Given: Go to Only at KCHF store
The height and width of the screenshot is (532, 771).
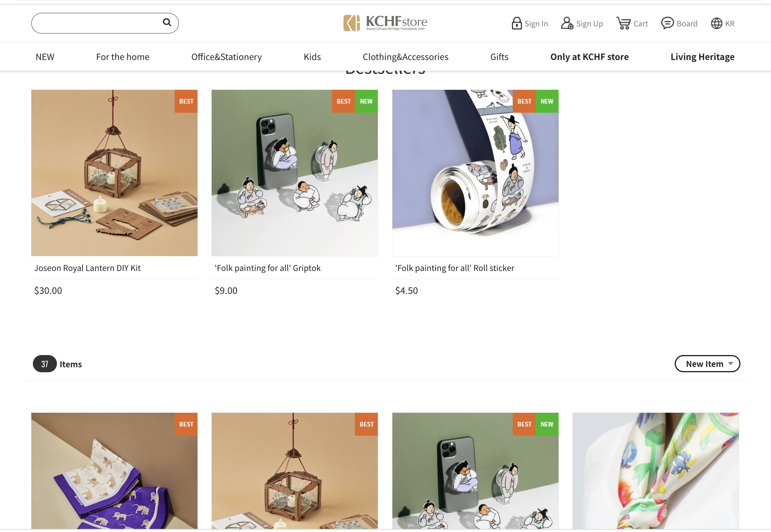Looking at the screenshot, I should tap(590, 57).
